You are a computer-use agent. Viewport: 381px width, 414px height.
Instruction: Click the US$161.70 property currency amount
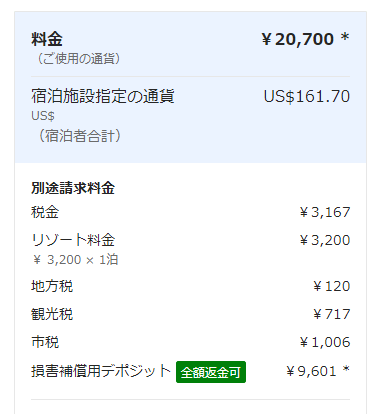[x=307, y=96]
